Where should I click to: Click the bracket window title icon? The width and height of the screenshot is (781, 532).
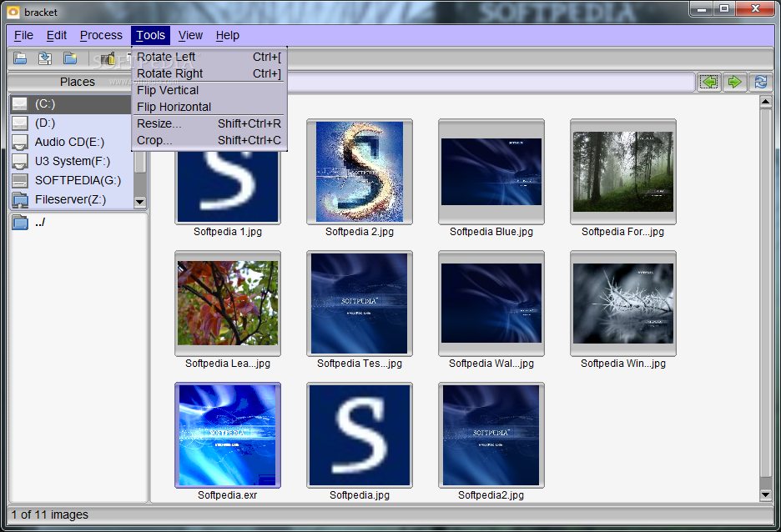pos(14,12)
